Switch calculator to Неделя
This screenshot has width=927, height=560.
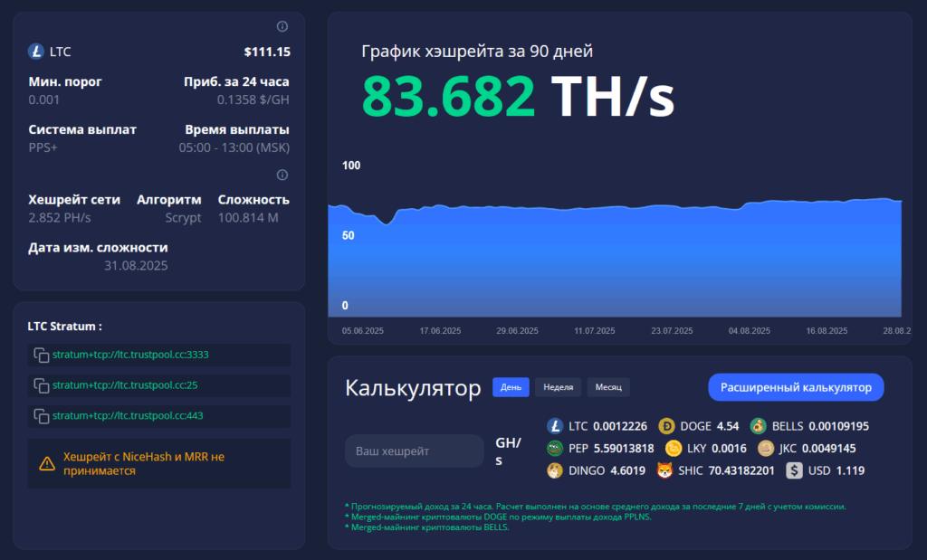pos(558,387)
